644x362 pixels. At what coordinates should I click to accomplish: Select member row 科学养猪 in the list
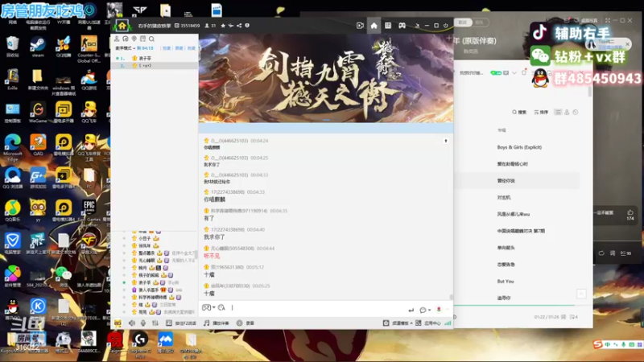[155, 298]
